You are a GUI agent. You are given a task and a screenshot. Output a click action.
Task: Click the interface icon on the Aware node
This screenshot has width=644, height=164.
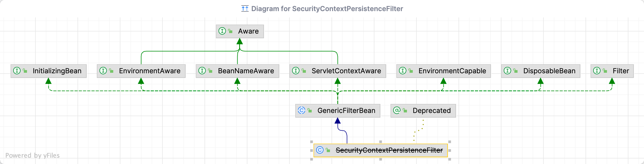tap(222, 31)
